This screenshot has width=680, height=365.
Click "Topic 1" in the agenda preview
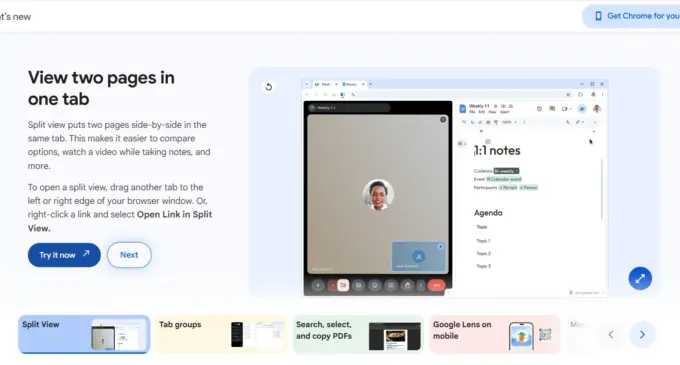[x=483, y=241]
